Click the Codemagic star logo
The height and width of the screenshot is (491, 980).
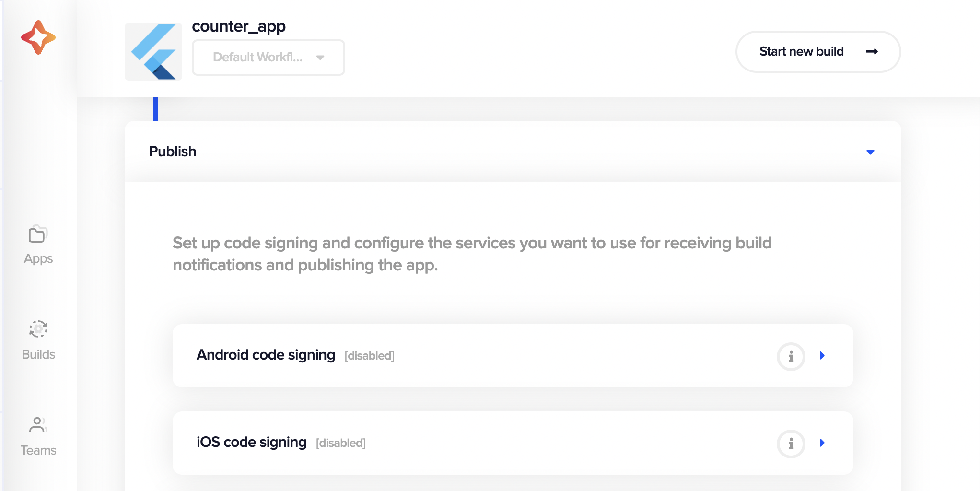[x=38, y=37]
